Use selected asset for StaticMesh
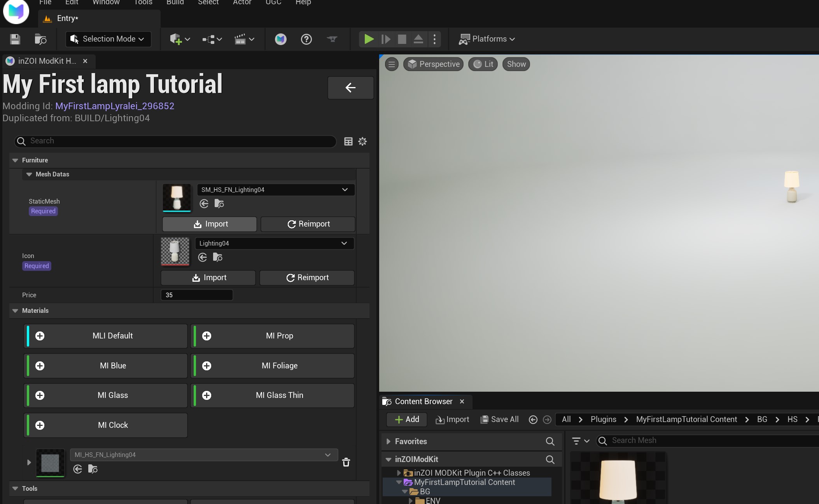Viewport: 819px width, 504px height. coord(204,204)
